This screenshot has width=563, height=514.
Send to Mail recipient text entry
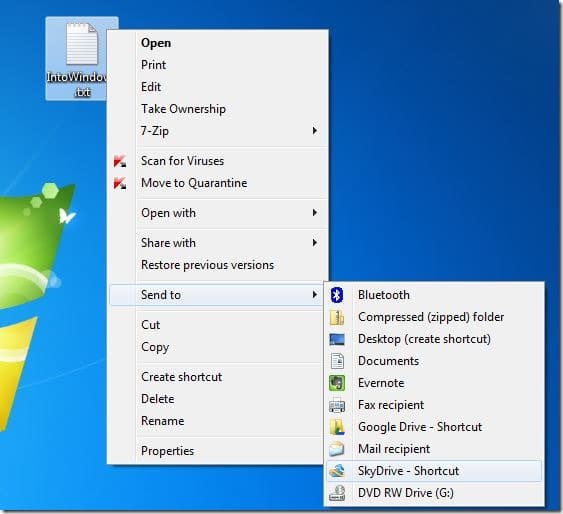(394, 449)
